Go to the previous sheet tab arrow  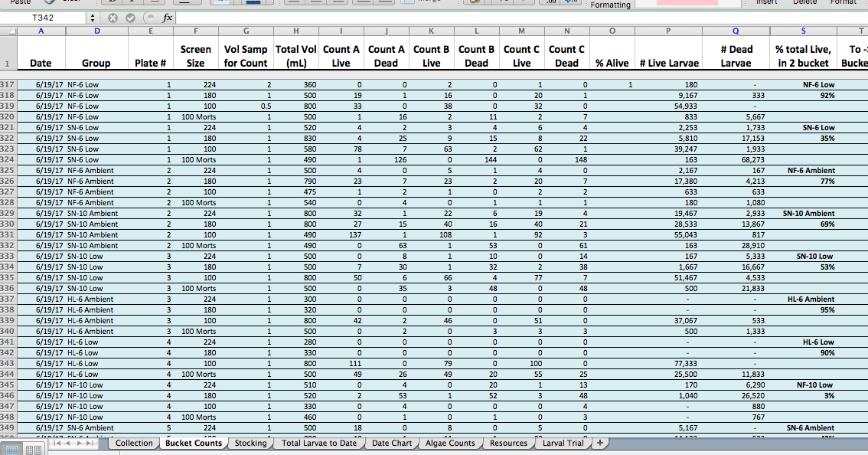point(67,443)
